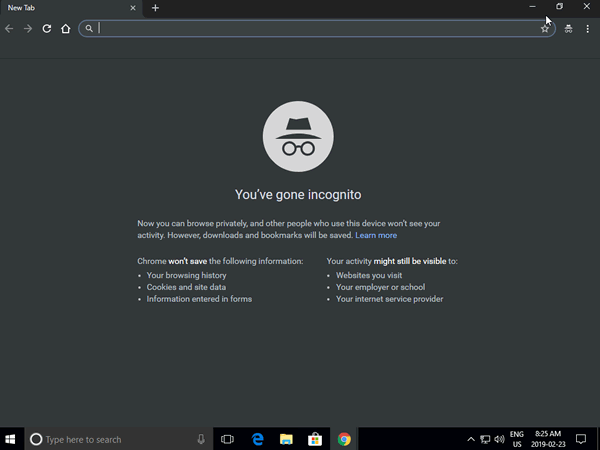This screenshot has height=450, width=600.
Task: Follow the Learn more link
Action: coord(376,235)
